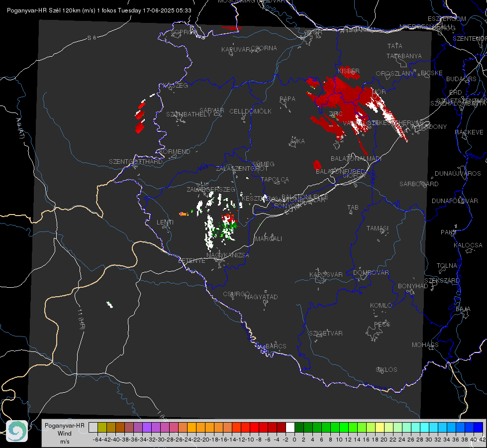This screenshot has width=487, height=448.
Task: Click the PAKS town label
Action: tap(449, 232)
